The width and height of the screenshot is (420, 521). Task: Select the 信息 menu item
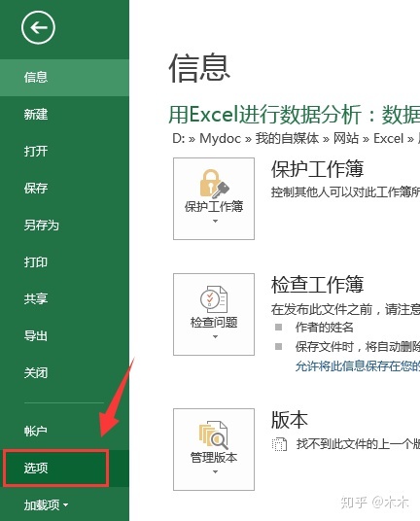(x=64, y=78)
